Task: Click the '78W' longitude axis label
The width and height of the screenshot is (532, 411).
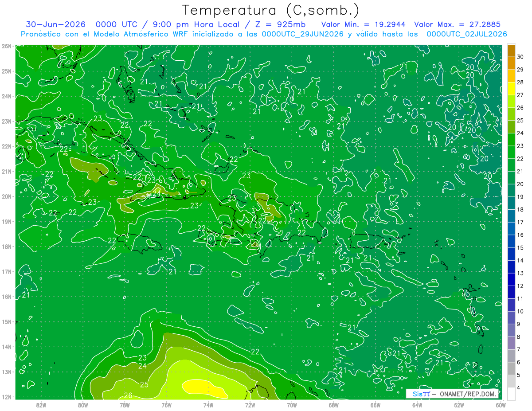Action: (x=125, y=404)
